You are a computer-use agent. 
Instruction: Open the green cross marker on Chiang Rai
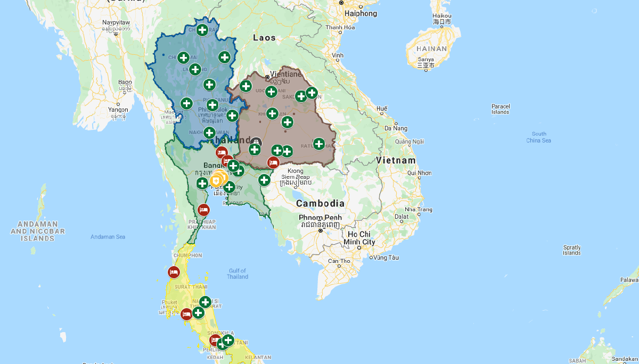click(x=202, y=30)
